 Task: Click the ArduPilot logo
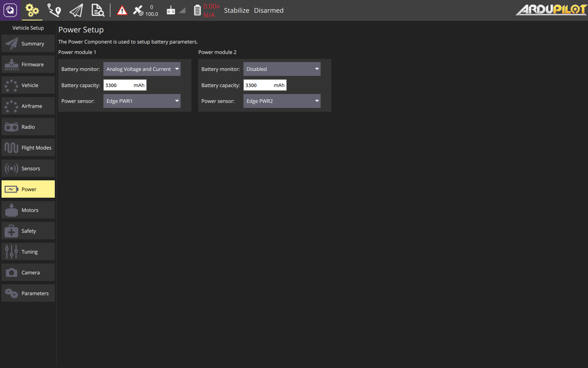pyautogui.click(x=551, y=10)
